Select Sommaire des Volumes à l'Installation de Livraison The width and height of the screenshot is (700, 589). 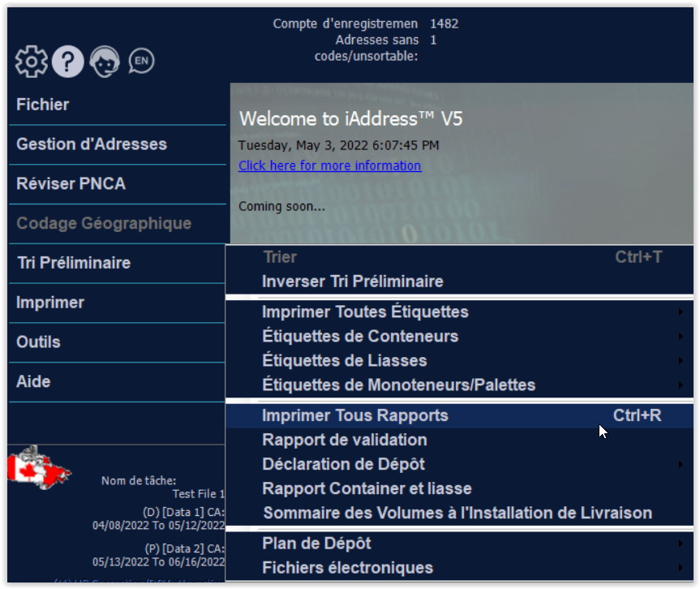(459, 513)
